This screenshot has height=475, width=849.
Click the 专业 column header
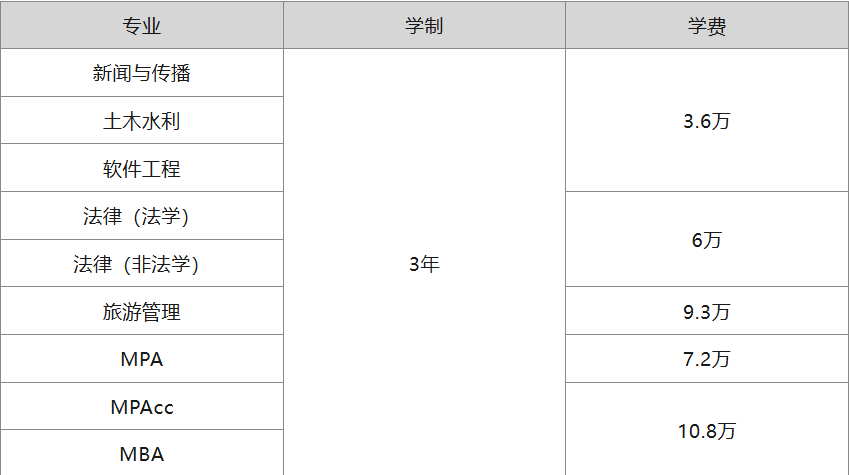click(141, 26)
